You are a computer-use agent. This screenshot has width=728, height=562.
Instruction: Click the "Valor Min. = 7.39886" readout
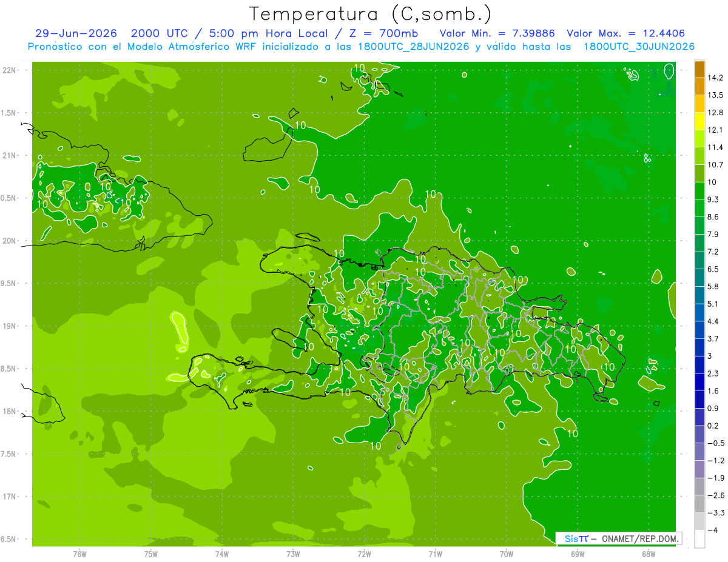pos(497,33)
